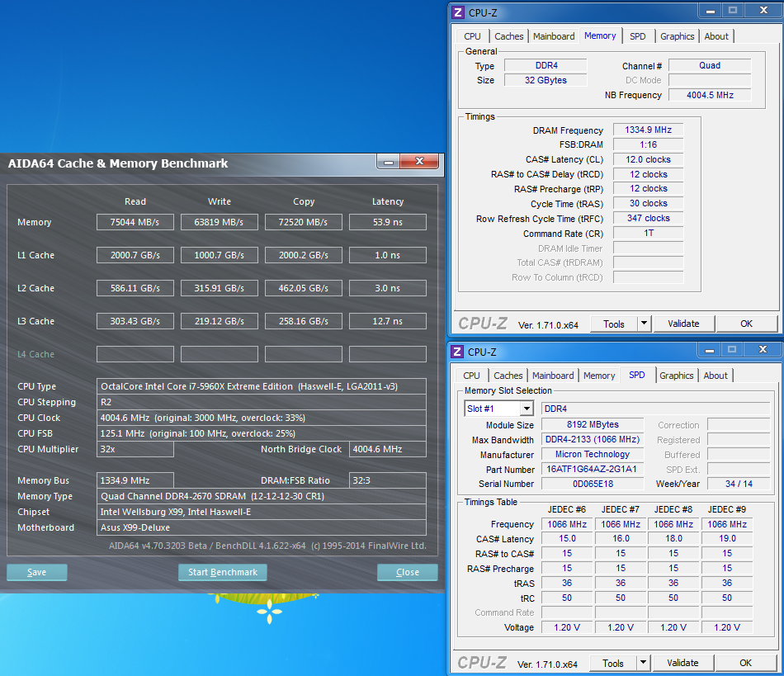Expand Tools dropdown arrow in bottom CPU-Z window

(643, 663)
